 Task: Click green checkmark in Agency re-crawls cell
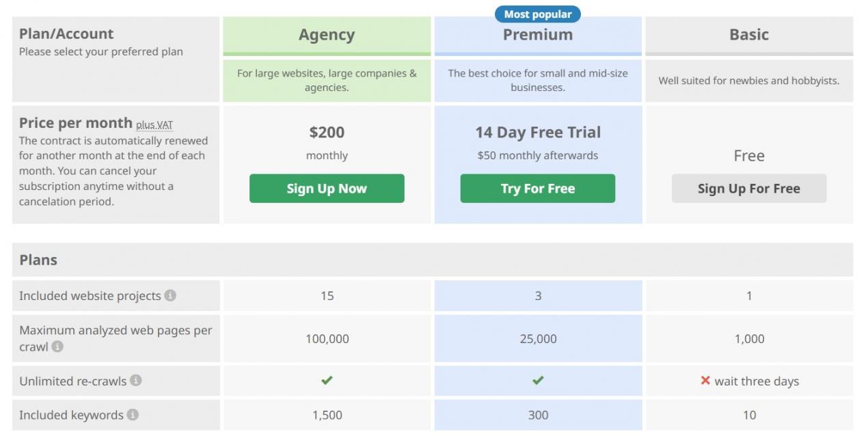327,381
